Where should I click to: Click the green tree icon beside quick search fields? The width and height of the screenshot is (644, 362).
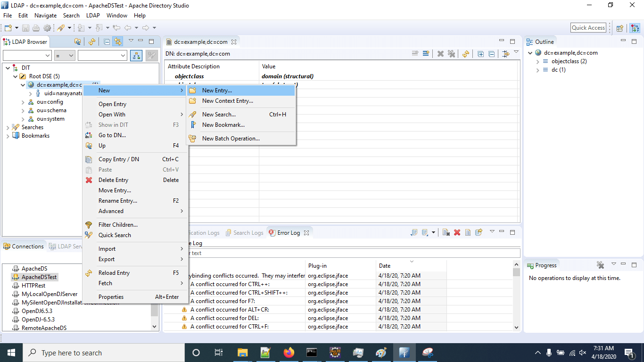point(136,56)
